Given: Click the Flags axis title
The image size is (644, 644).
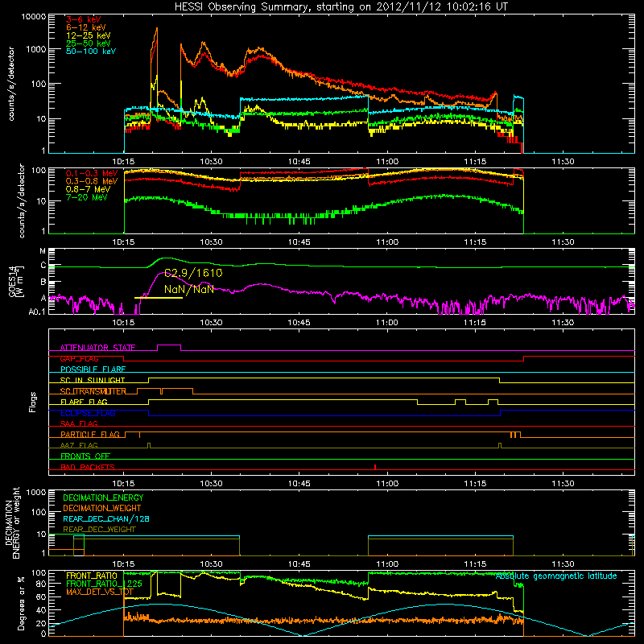Looking at the screenshot, I should click(x=32, y=402).
